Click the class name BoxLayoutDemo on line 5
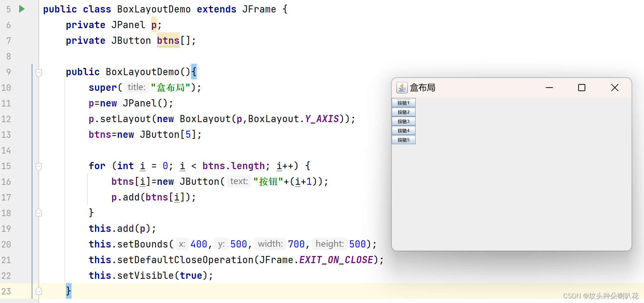Image resolution: width=644 pixels, height=303 pixels. 154,9
